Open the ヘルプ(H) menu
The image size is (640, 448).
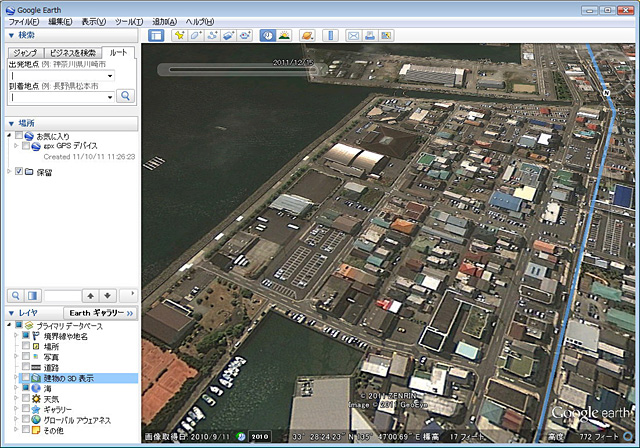(200, 22)
